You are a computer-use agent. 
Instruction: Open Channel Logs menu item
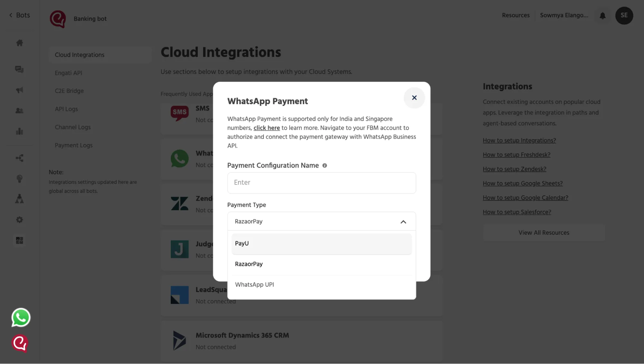(x=73, y=127)
